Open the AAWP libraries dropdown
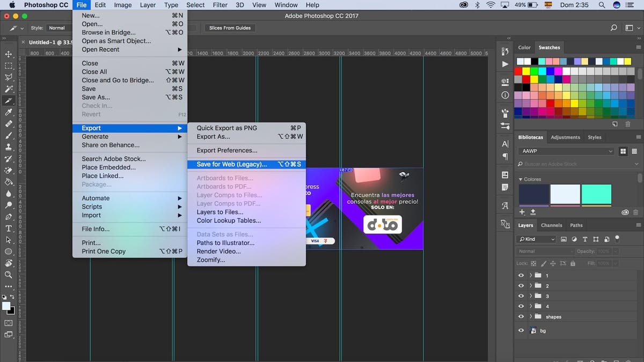This screenshot has width=644, height=362. [x=566, y=151]
